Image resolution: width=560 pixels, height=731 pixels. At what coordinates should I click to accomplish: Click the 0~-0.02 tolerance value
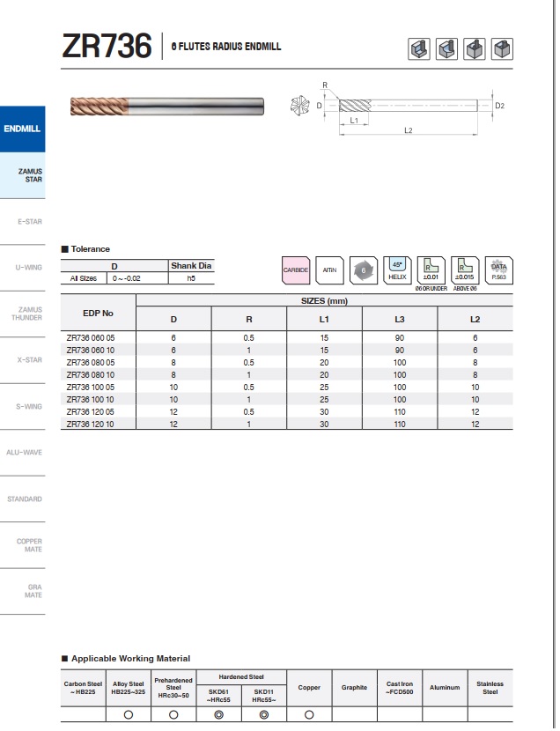(126, 278)
